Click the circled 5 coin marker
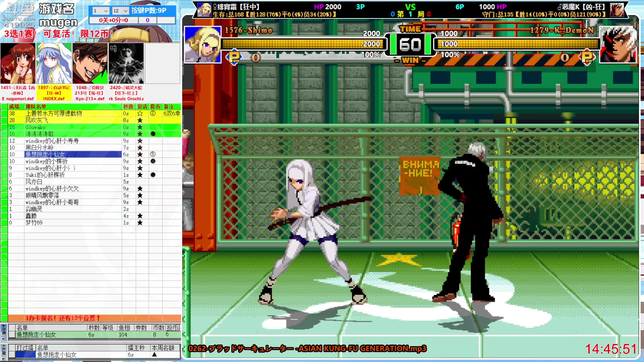 tap(153, 154)
